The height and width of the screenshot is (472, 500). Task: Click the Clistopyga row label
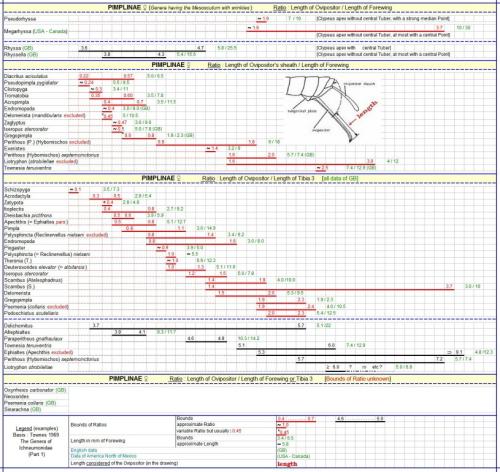[x=16, y=89]
